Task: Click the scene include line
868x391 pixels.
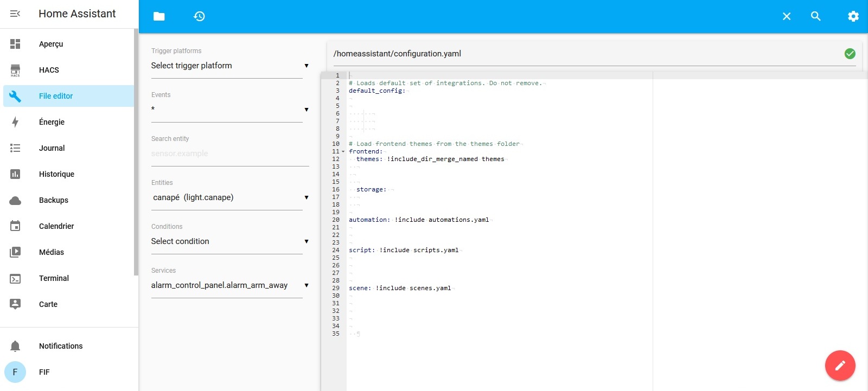Action: (400, 288)
